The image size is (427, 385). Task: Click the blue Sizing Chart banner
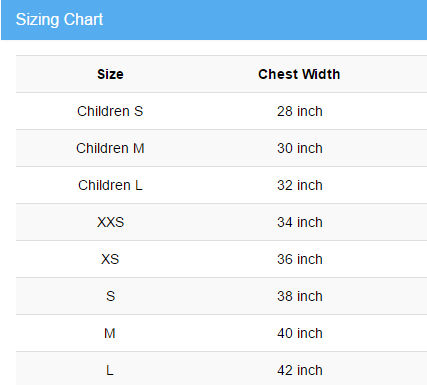coord(214,20)
